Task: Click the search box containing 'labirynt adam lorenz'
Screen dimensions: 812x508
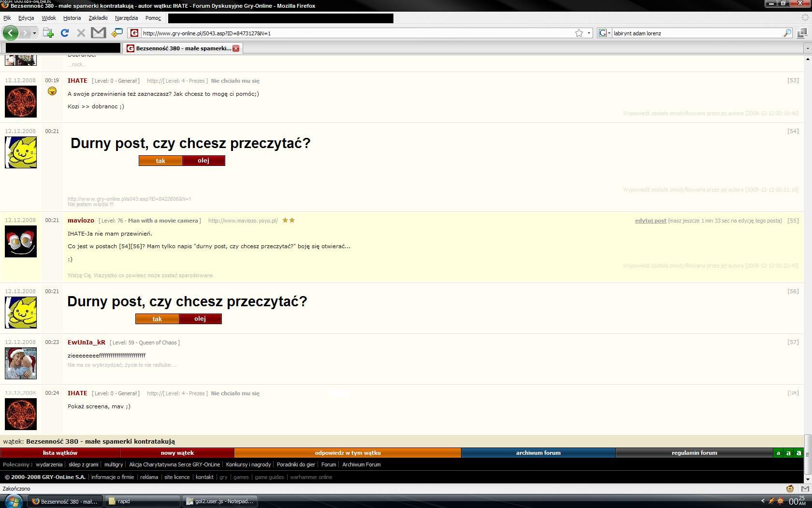Action: (x=697, y=33)
